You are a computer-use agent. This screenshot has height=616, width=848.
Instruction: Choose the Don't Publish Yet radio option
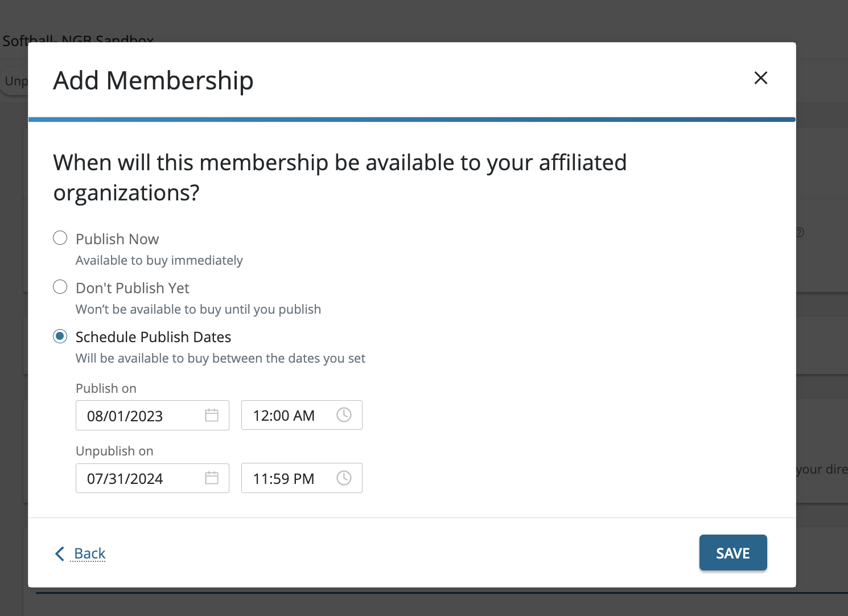[60, 287]
